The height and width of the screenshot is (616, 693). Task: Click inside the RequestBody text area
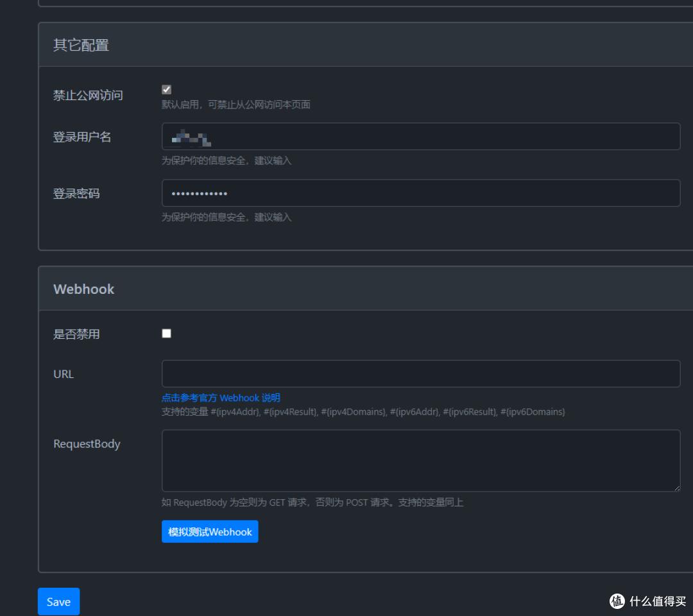tap(420, 460)
